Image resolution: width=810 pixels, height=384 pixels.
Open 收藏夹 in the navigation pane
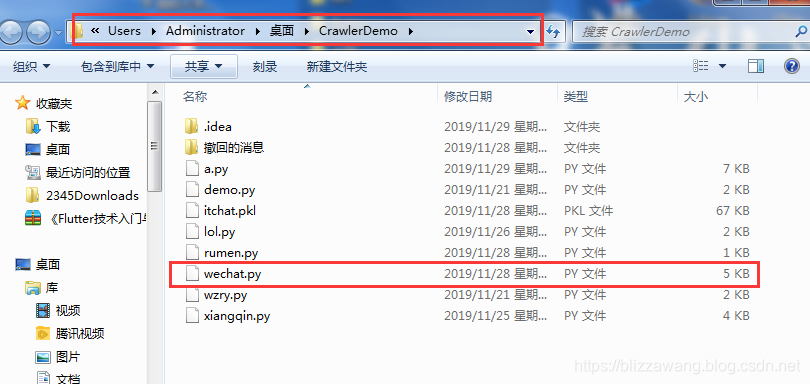[x=54, y=104]
